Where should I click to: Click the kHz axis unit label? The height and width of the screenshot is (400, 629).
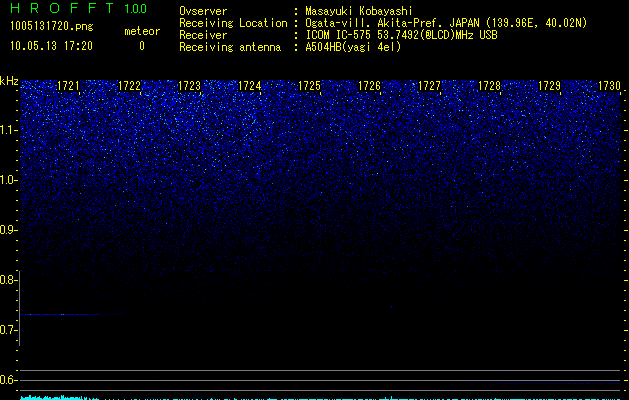(9, 81)
